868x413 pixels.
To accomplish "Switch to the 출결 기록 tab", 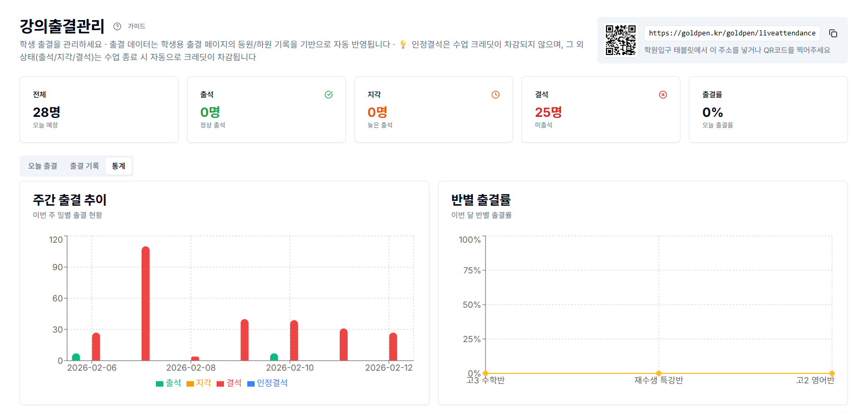I will 85,166.
